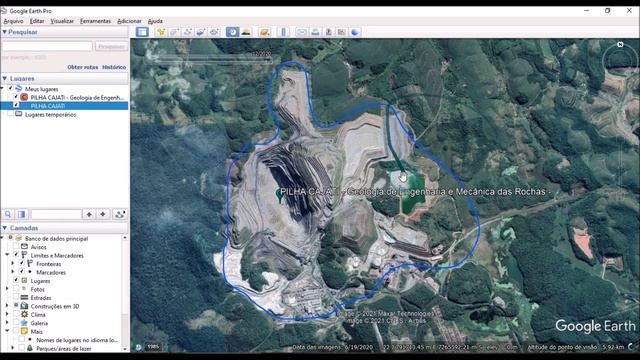
Task: Toggle the highlighted PILHA CAJATI checkbox
Action: (x=16, y=105)
